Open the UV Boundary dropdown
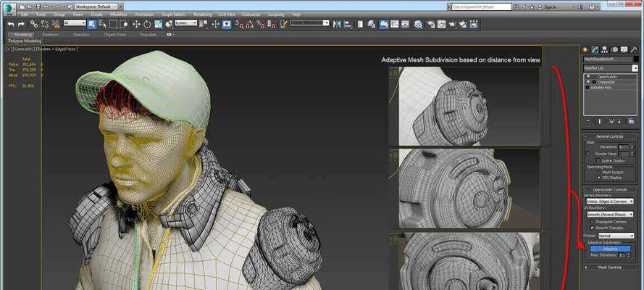 coord(610,214)
